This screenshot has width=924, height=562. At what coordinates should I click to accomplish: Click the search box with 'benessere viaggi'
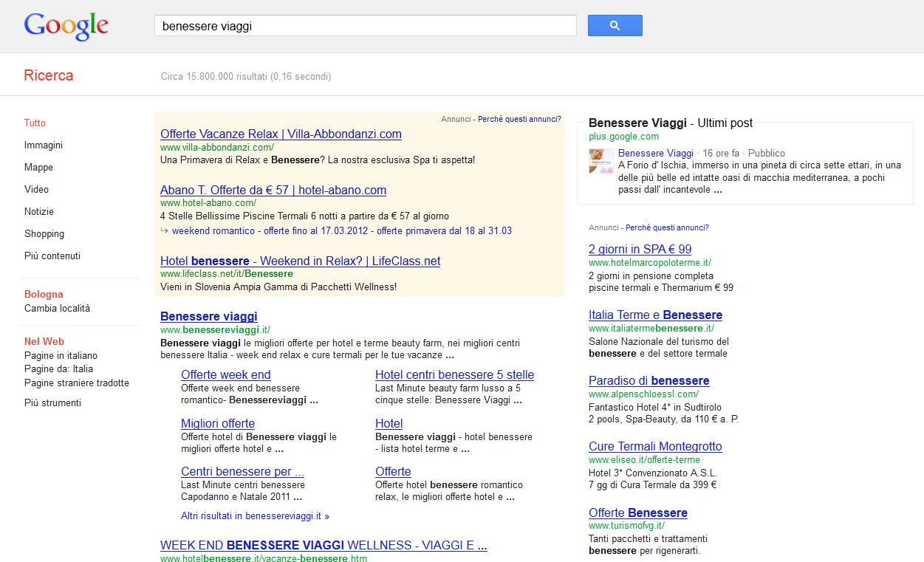tap(365, 26)
